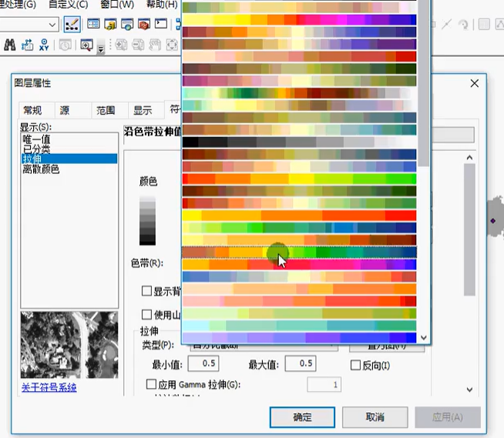Image resolution: width=504 pixels, height=438 pixels.
Task: Toggle the 显示背 checkbox
Action: coord(146,291)
